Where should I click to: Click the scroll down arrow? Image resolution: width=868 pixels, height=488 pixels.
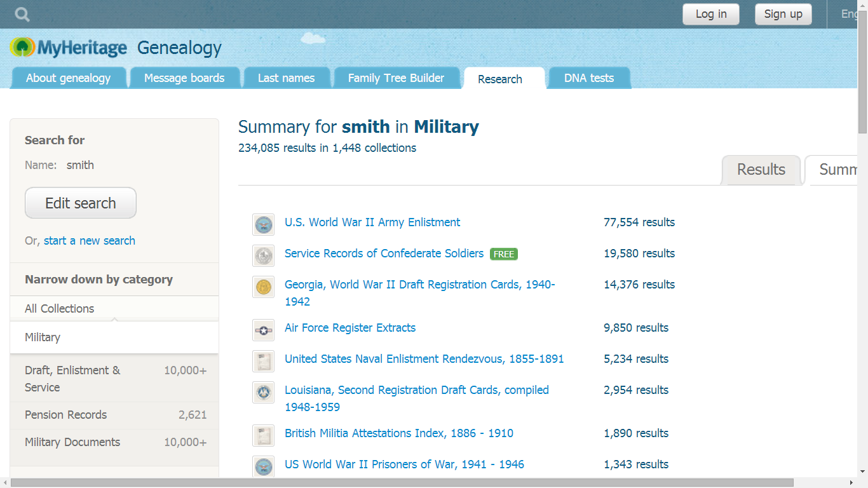point(862,471)
